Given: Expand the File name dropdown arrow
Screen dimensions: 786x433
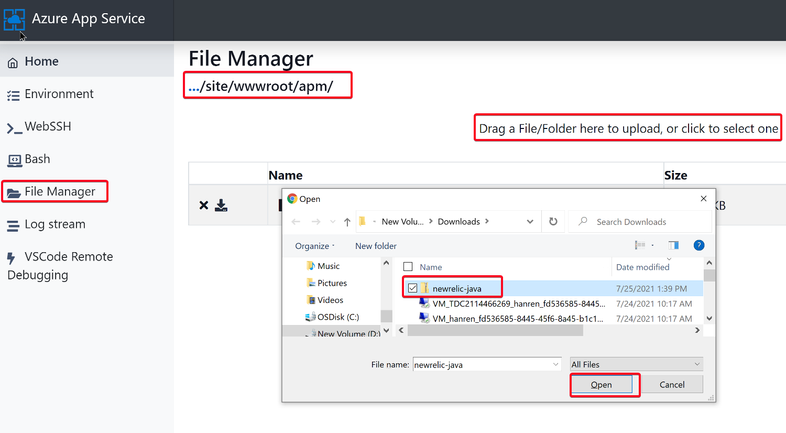Looking at the screenshot, I should 555,365.
